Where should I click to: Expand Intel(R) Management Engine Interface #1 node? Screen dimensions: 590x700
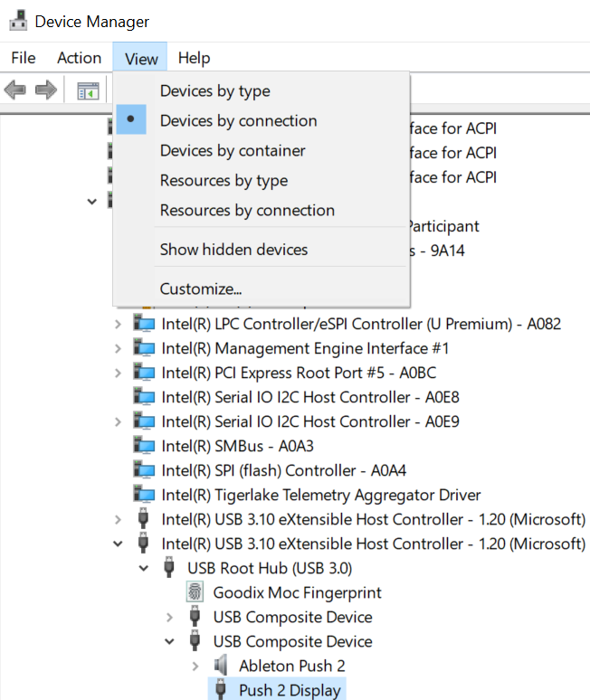pyautogui.click(x=118, y=348)
